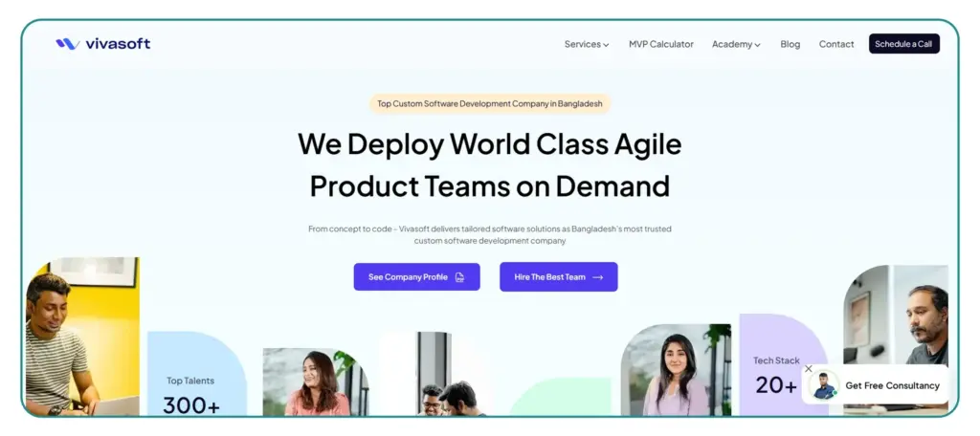
Task: Expand the Services dropdown chevron
Action: tap(606, 45)
